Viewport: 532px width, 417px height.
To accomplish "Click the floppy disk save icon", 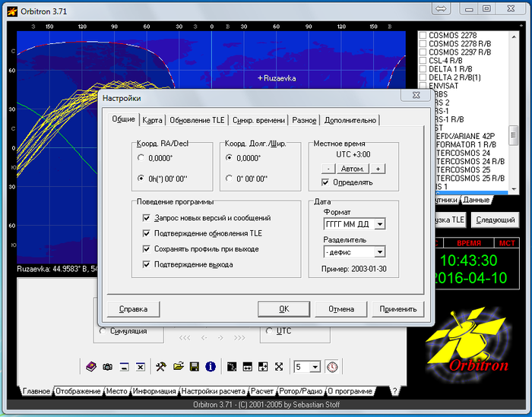I will [195, 367].
